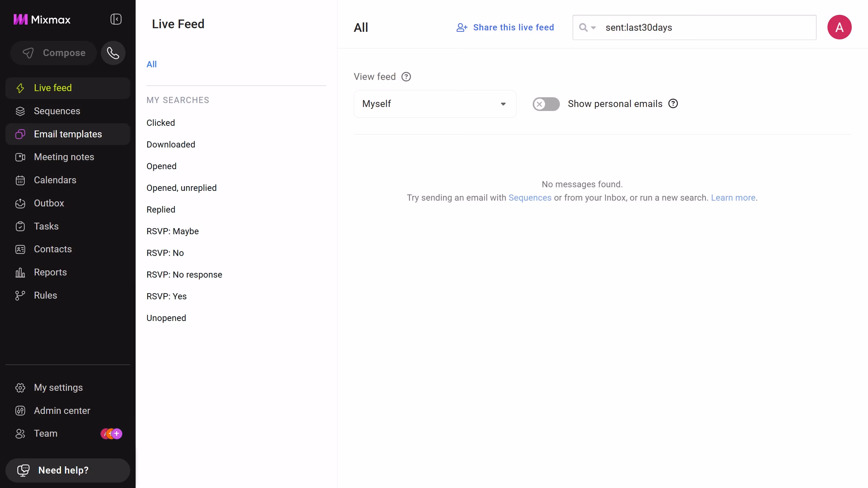Click the search magnifier icon
The height and width of the screenshot is (488, 868).
pyautogui.click(x=583, y=27)
